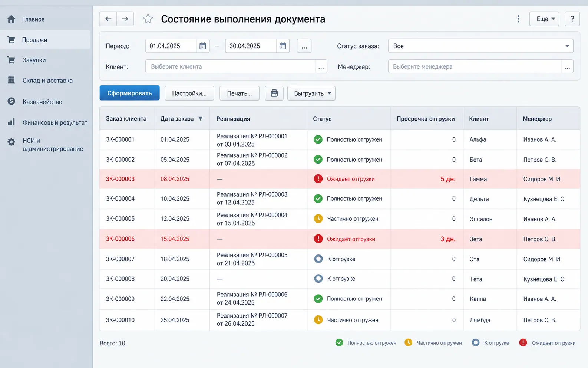Click the Печать... button

[x=240, y=93]
